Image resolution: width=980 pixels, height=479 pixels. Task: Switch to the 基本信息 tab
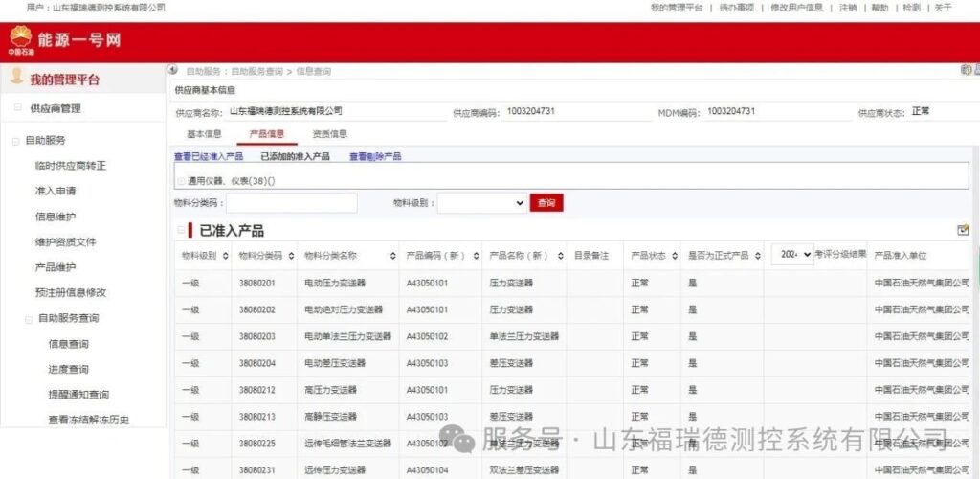click(x=205, y=134)
